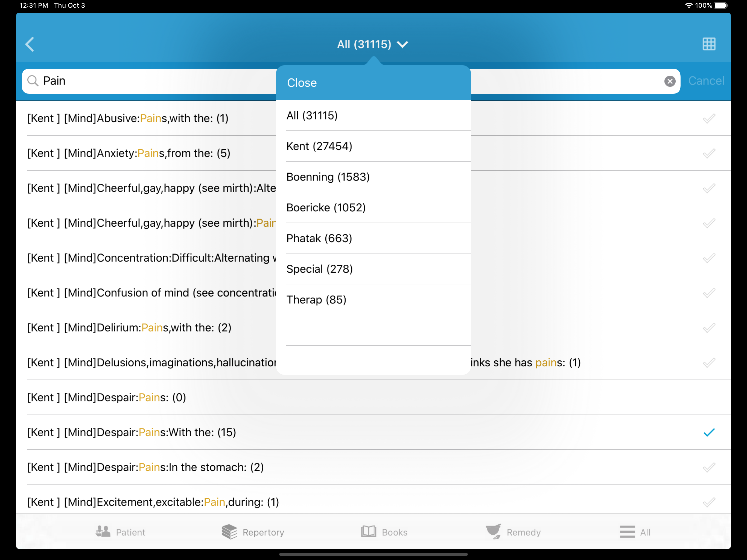Tap the magnifying glass search icon

click(33, 81)
